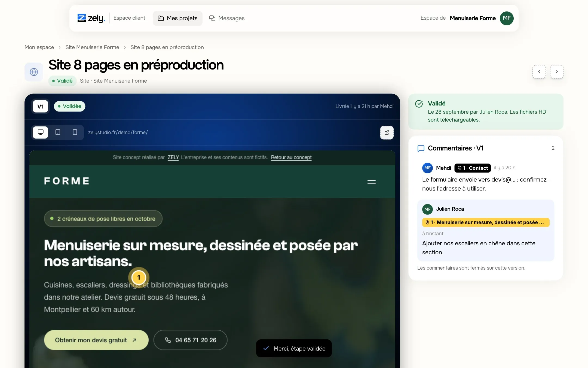Switch preview to mobile view

75,132
